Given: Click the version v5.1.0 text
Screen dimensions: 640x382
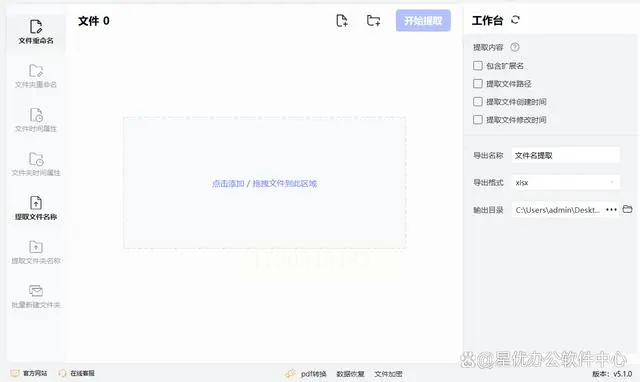Looking at the screenshot, I should coord(612,374).
